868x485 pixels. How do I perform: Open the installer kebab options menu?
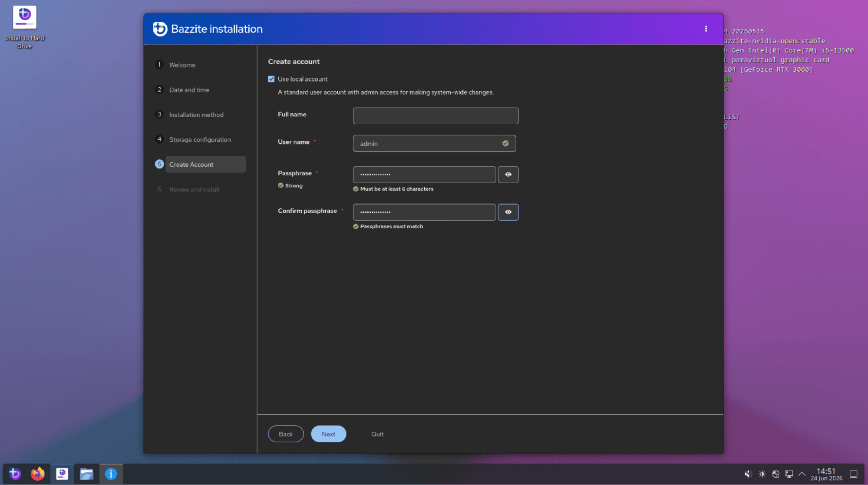706,29
